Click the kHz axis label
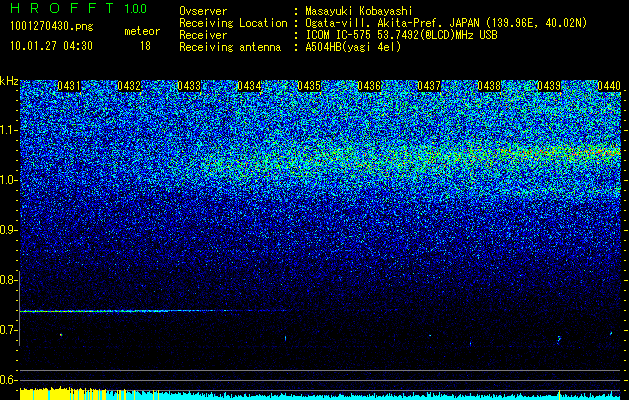629x400 pixels. pyautogui.click(x=9, y=81)
